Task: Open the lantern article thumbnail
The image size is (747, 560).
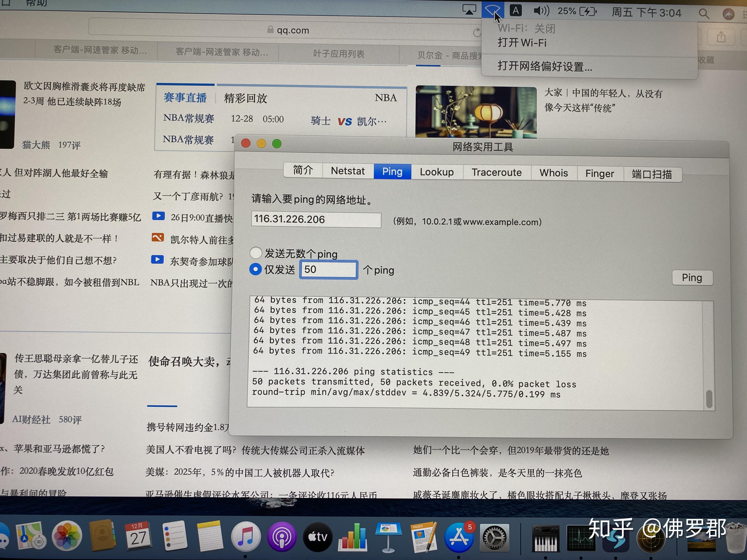Action: point(476,112)
